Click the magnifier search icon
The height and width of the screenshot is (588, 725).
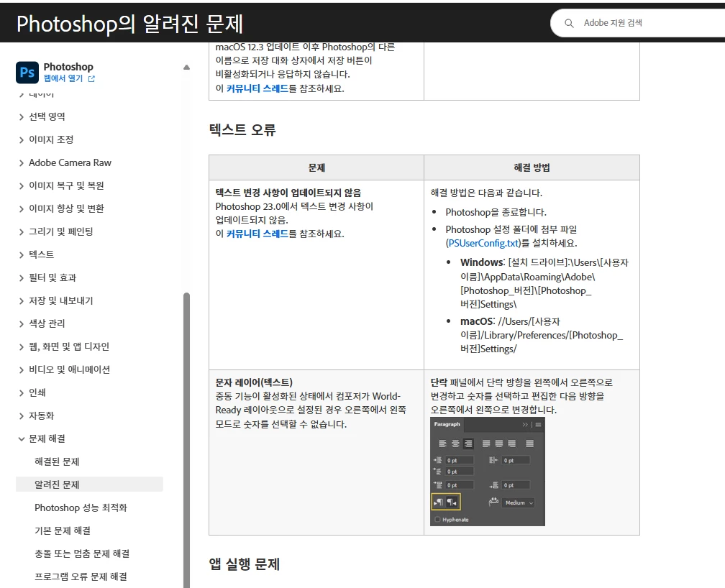(569, 23)
